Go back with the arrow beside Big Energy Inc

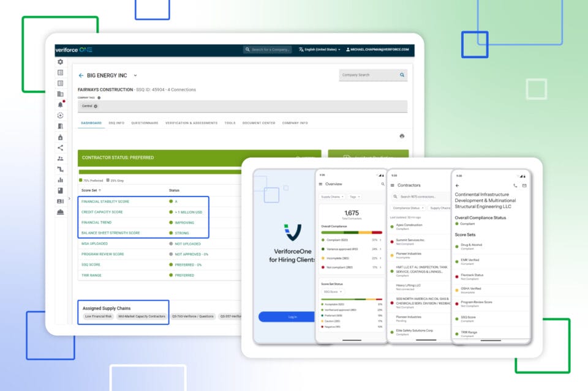(x=81, y=75)
